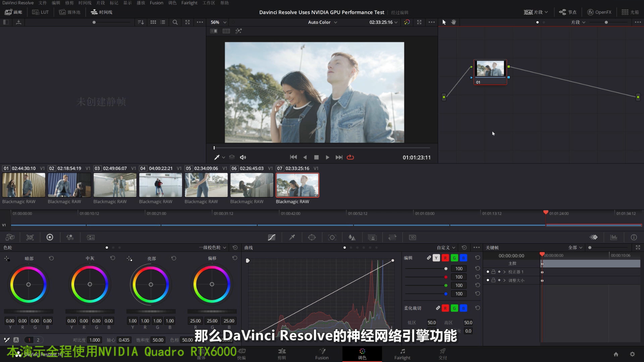Select clip 03 thumbnail in clip strip
The width and height of the screenshot is (644, 362).
point(115,185)
